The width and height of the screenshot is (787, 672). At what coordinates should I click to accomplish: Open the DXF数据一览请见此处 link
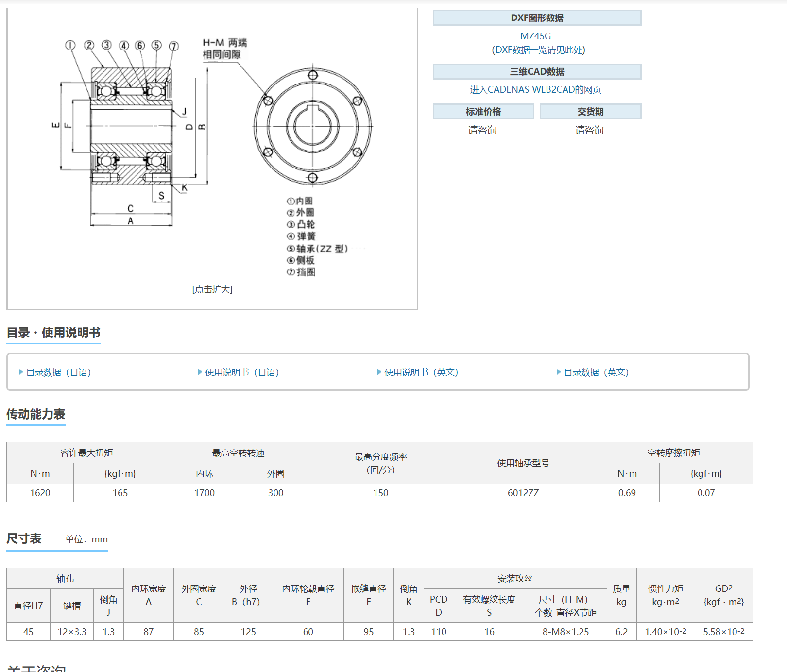[x=538, y=50]
